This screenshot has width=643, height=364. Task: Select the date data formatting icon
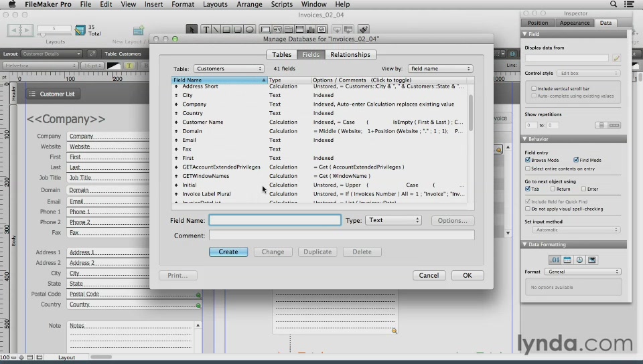567,260
